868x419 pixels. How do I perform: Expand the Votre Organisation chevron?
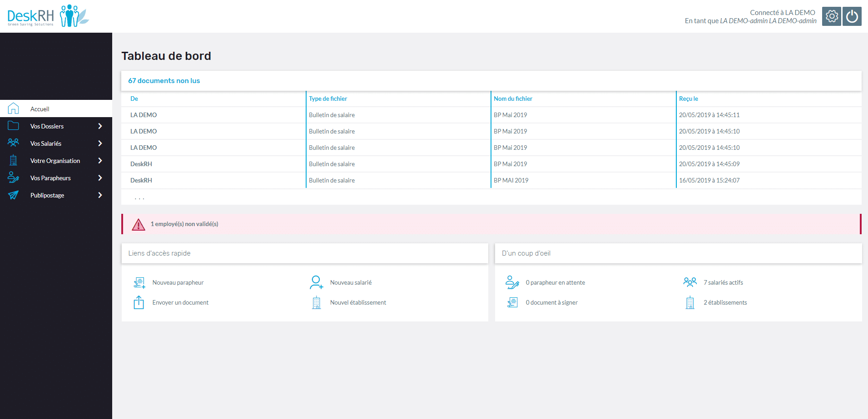click(x=100, y=161)
